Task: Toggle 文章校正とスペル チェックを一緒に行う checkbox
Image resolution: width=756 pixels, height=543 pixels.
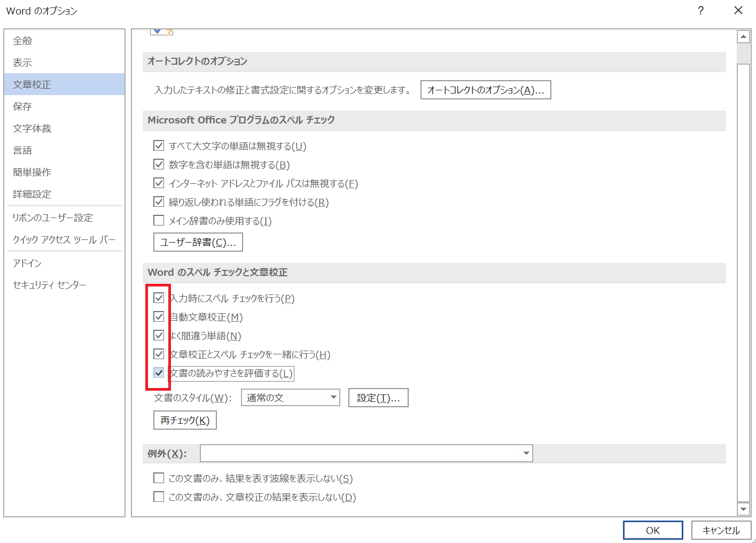Action: pos(159,354)
